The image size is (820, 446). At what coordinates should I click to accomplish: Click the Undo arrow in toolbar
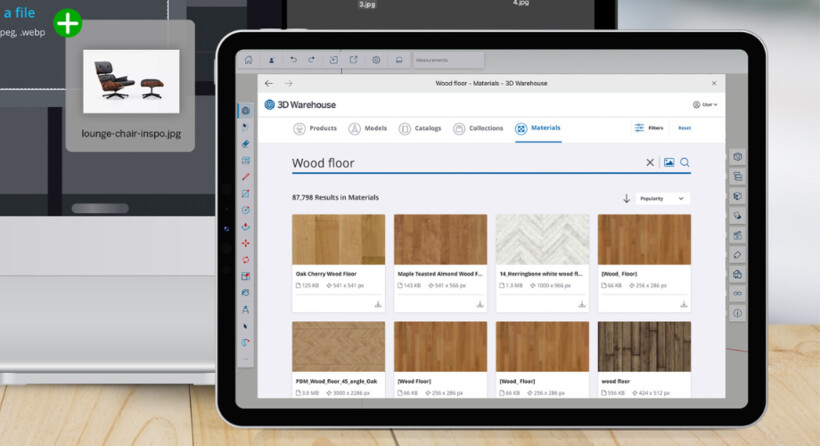[x=293, y=60]
